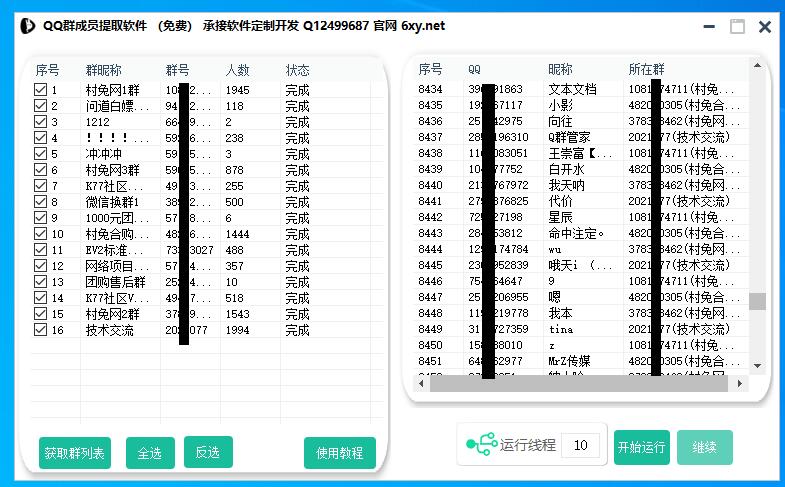The width and height of the screenshot is (785, 487).
Task: Maximize the QQ群成员提取软件 window
Action: 737,26
